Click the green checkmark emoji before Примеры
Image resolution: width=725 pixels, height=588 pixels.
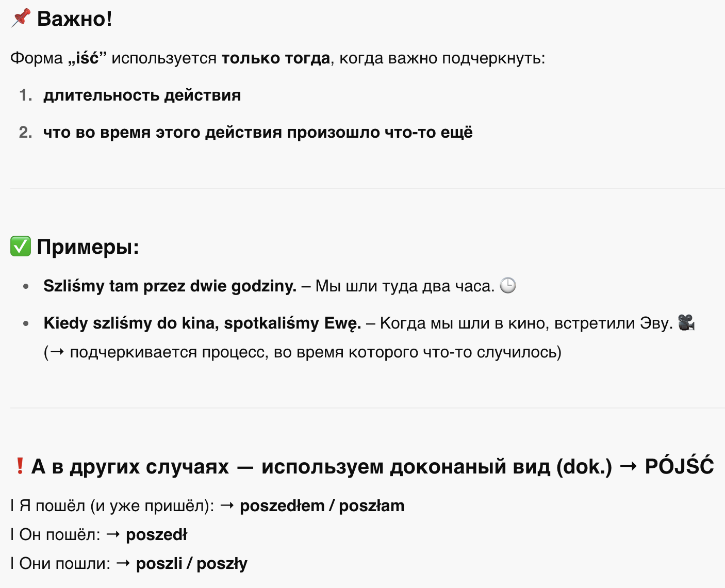click(21, 247)
